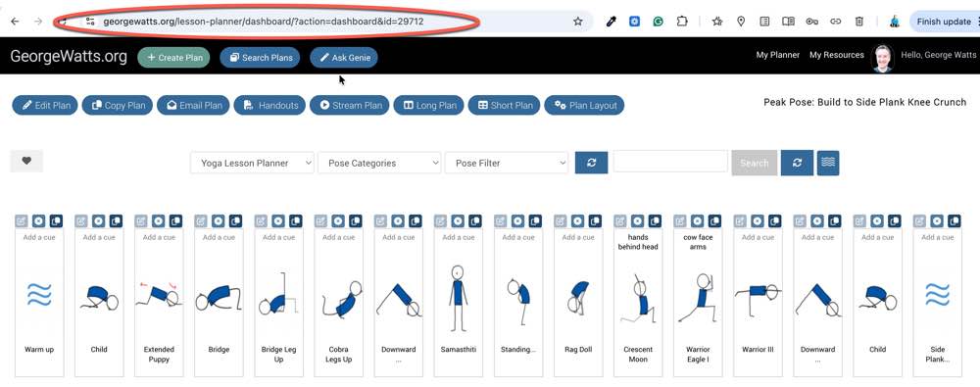Click copy icon above Samasthiti card
980x387 pixels.
(475, 220)
